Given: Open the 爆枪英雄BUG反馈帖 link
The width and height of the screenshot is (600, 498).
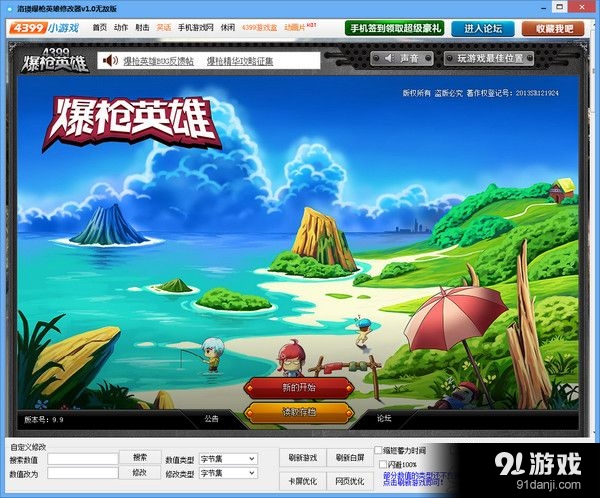Looking at the screenshot, I should [158, 61].
